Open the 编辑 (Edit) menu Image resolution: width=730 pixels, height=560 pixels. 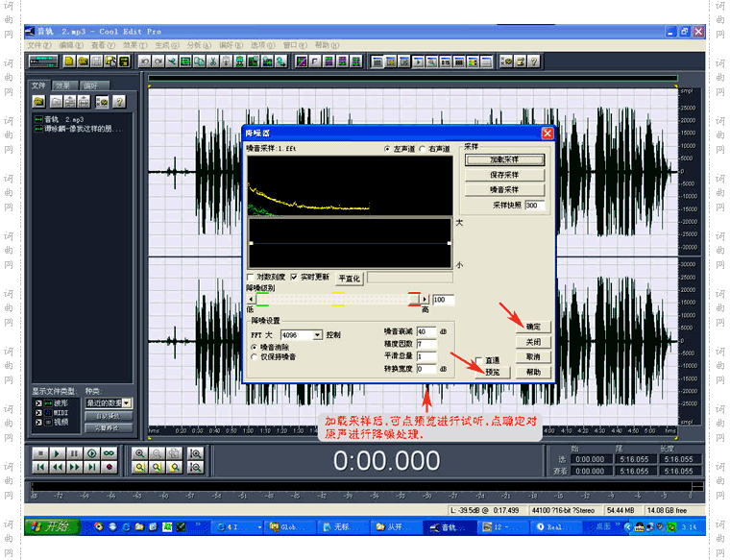[71, 45]
